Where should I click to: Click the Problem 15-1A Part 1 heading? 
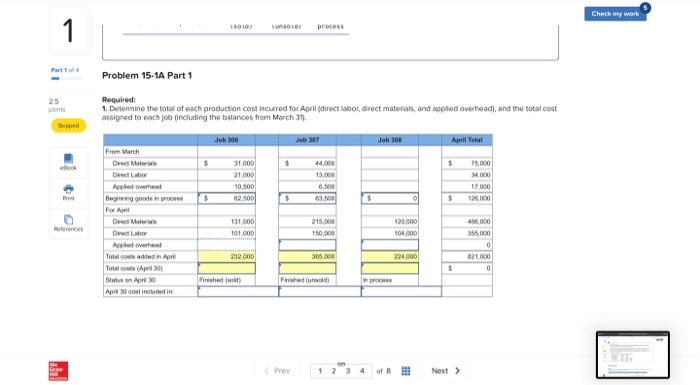[x=147, y=75]
